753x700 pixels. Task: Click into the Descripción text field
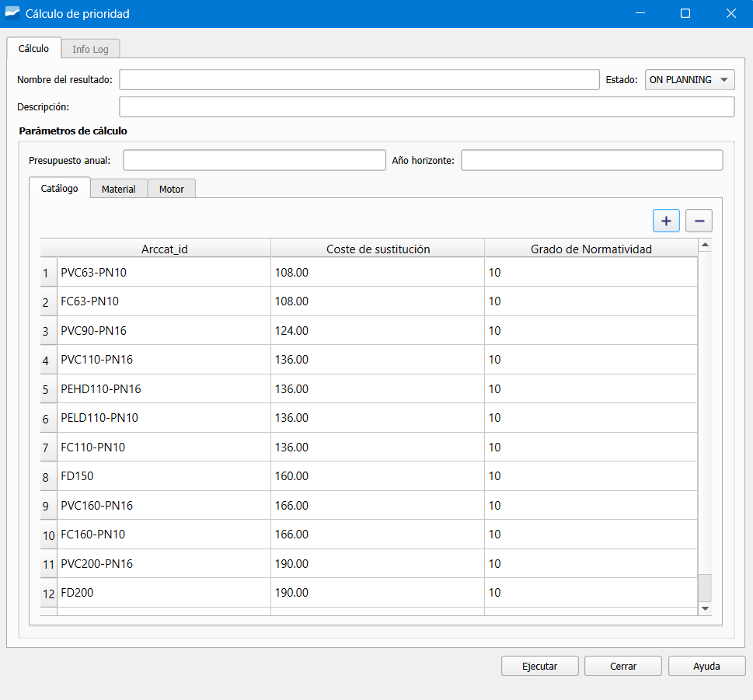coord(426,106)
